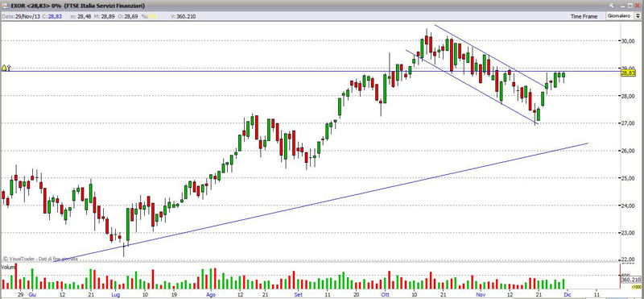
Task: Click the 26,00 price axis label
Action: [628, 151]
